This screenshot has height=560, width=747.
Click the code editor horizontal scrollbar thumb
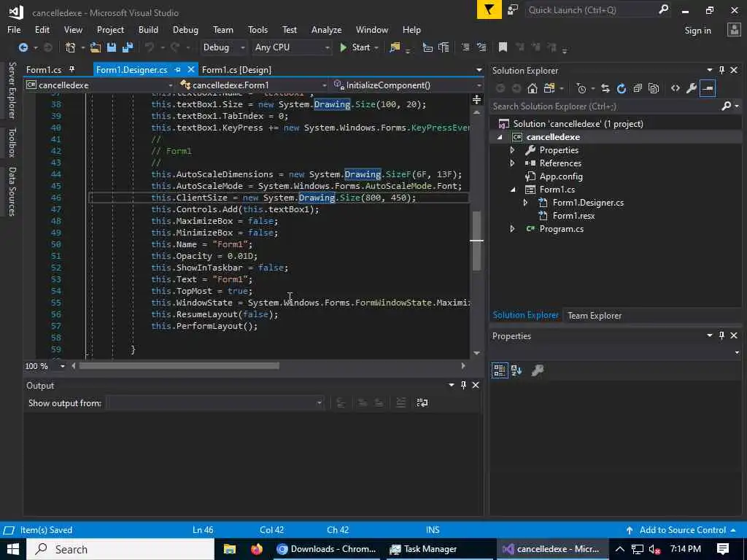click(179, 366)
